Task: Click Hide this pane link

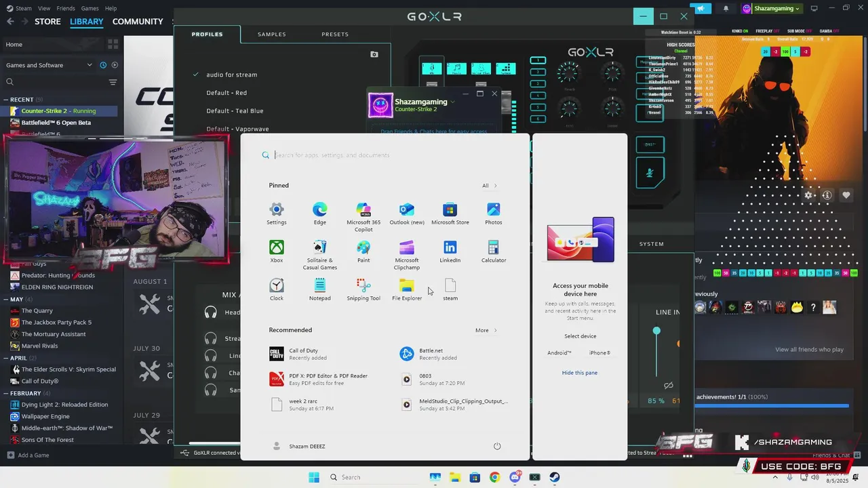Action: tap(580, 373)
